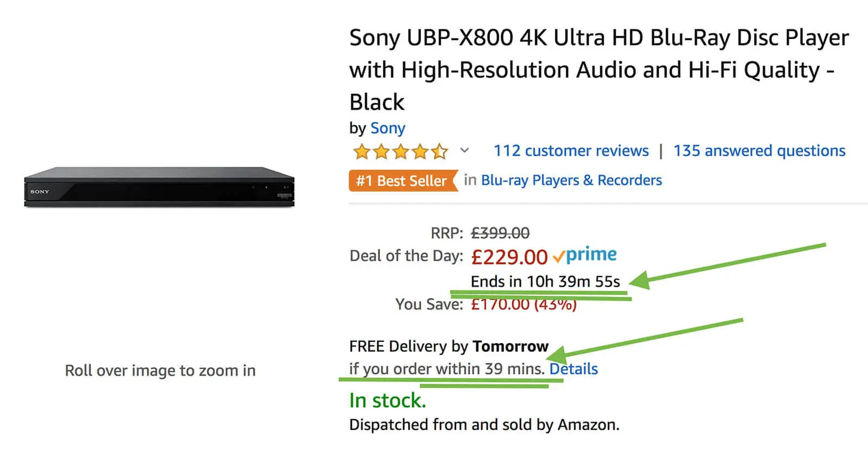Open the delivery Details link
The width and height of the screenshot is (868, 451).
[573, 369]
